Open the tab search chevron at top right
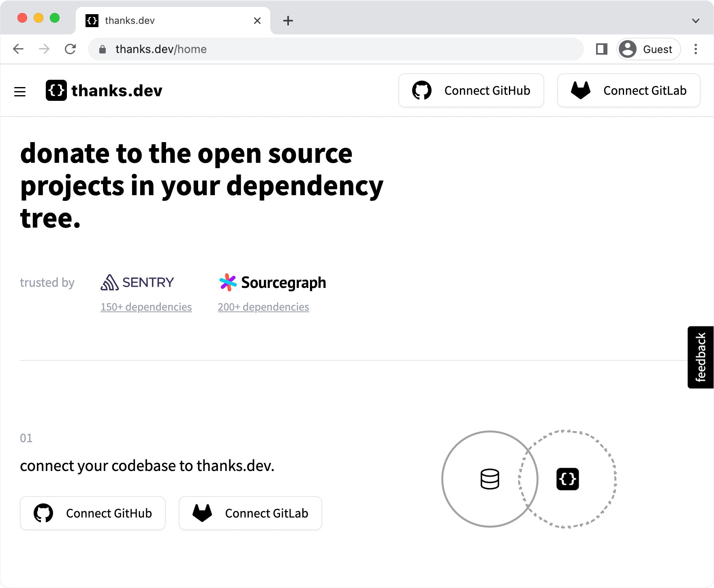Image resolution: width=714 pixels, height=588 pixels. (695, 20)
